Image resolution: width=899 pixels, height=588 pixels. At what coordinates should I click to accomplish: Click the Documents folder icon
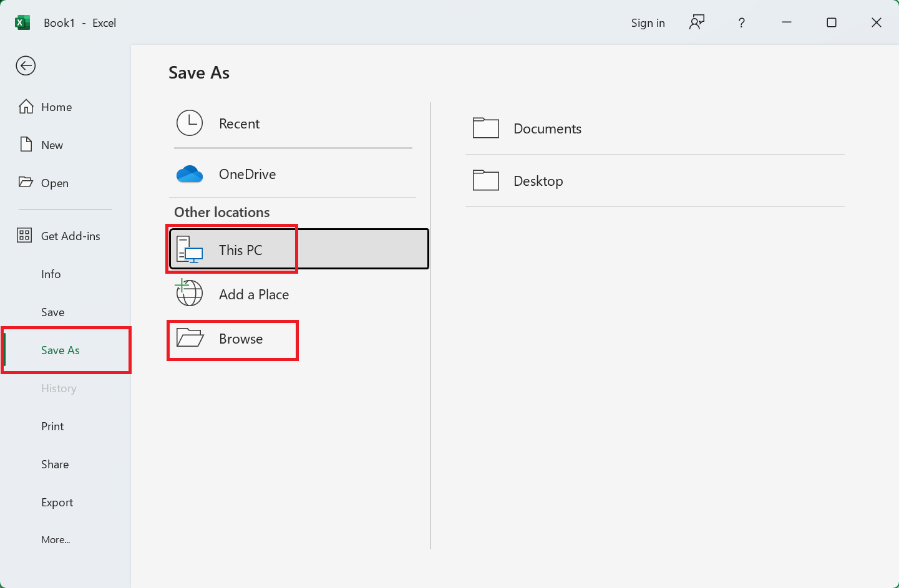[x=486, y=128]
